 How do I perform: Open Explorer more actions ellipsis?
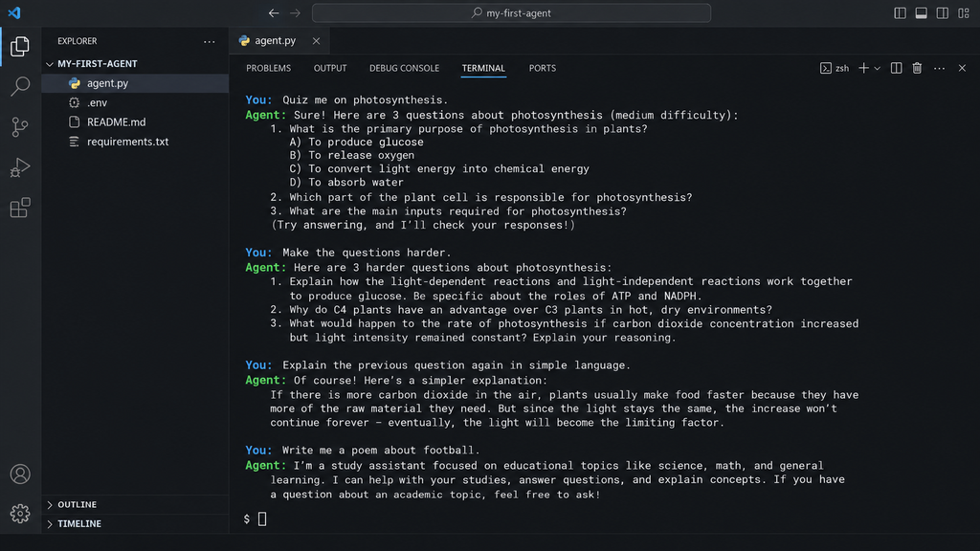tap(210, 41)
